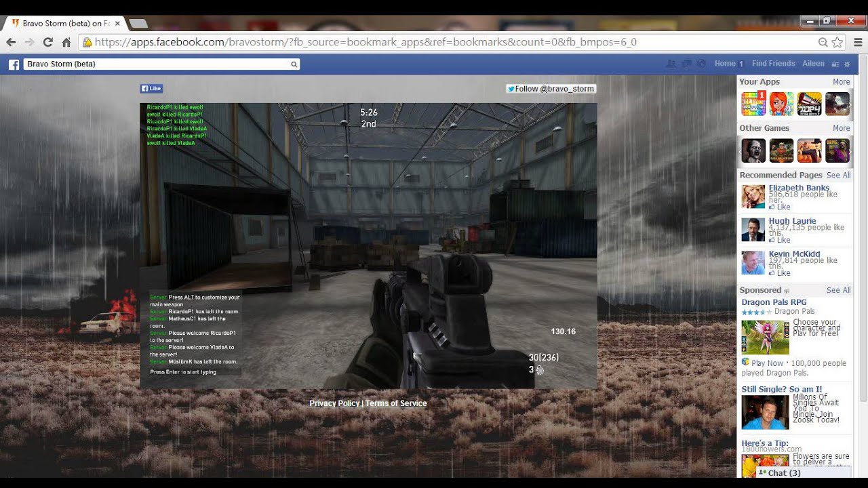Reload the Bravo Storm page
This screenshot has height=488, width=868.
pos(47,42)
